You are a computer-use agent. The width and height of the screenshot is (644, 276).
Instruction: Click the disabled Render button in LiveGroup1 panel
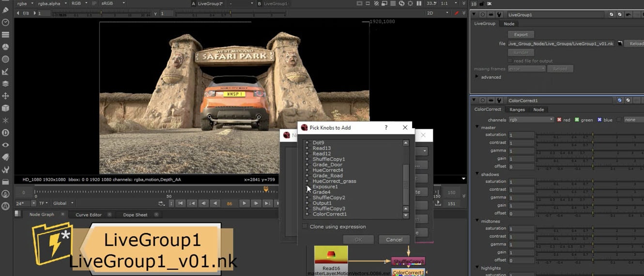pos(521,52)
